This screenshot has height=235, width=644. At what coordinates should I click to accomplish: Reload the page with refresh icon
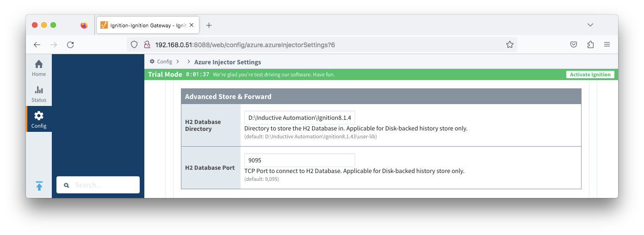(x=70, y=45)
